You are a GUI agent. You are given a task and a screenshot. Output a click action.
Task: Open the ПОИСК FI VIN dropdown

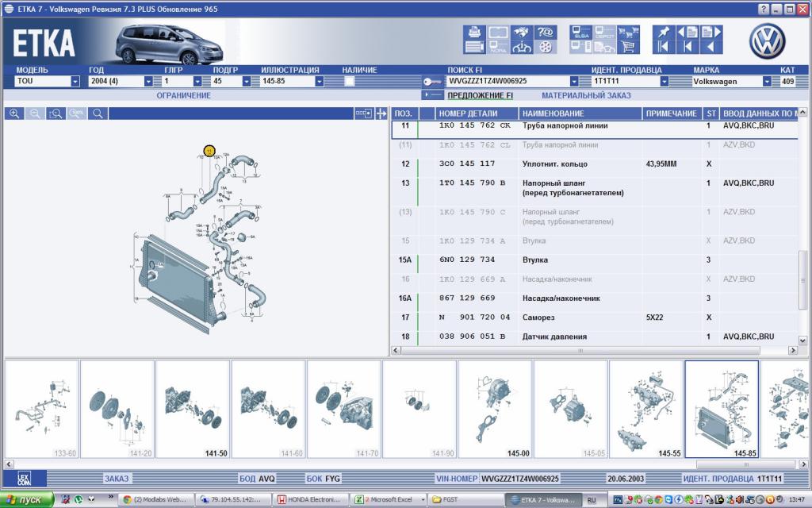574,82
